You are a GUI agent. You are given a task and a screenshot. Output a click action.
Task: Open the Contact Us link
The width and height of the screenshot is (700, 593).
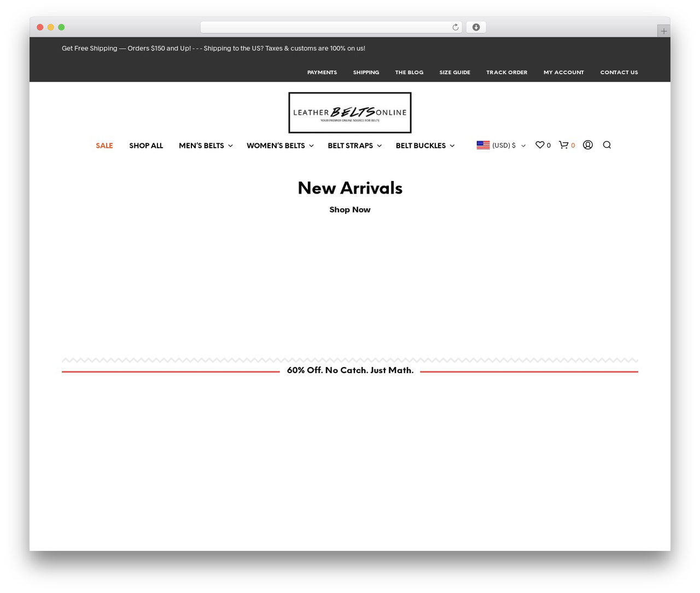[619, 72]
